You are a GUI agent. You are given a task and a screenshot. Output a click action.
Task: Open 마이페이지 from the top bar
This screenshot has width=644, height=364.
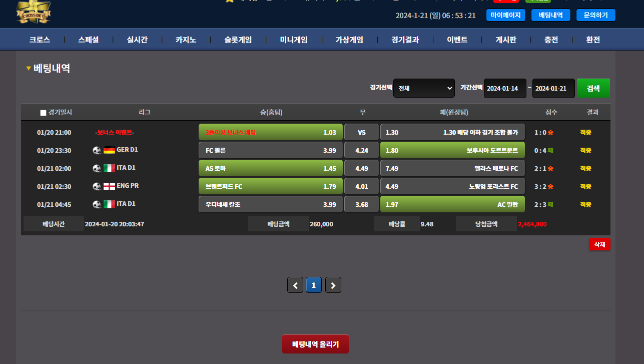tap(506, 15)
